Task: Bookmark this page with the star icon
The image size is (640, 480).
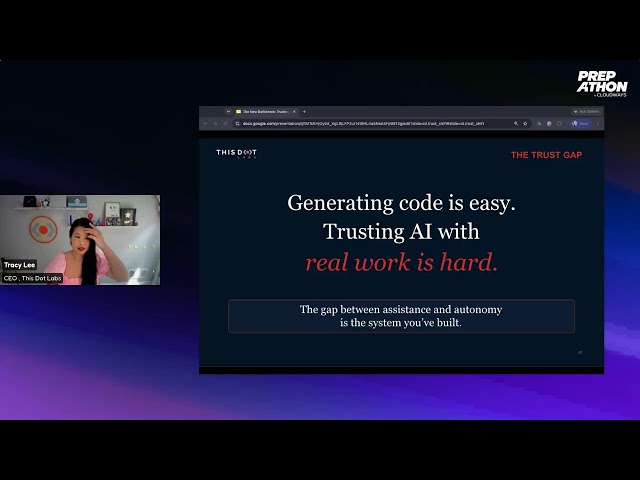Action: tap(525, 123)
